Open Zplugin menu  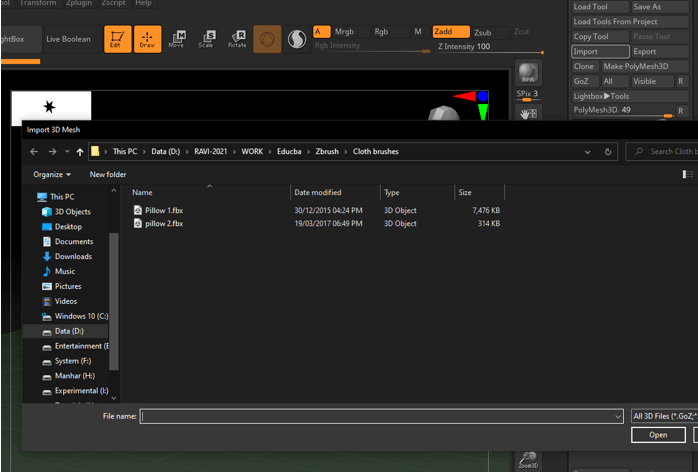[x=79, y=3]
